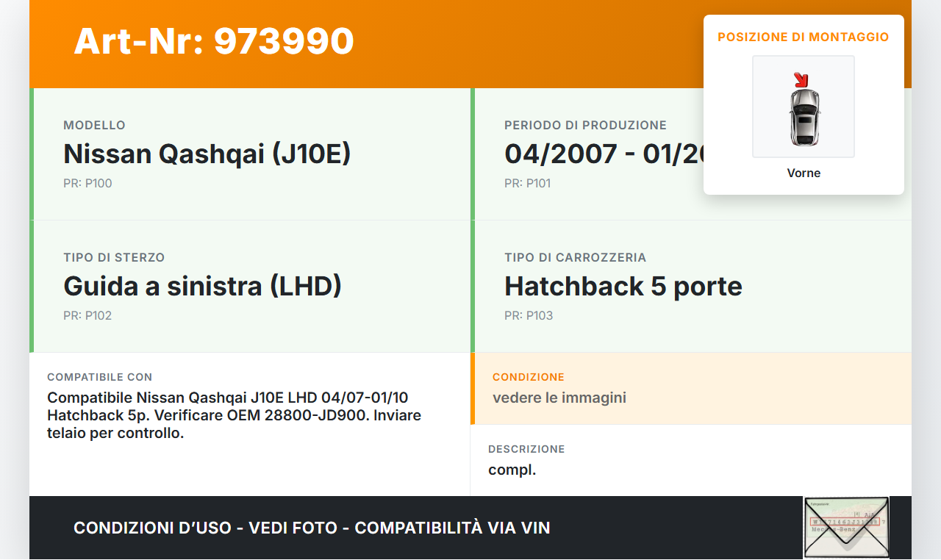The image size is (941, 560).
Task: Click the car mounting position image
Action: pos(804,107)
